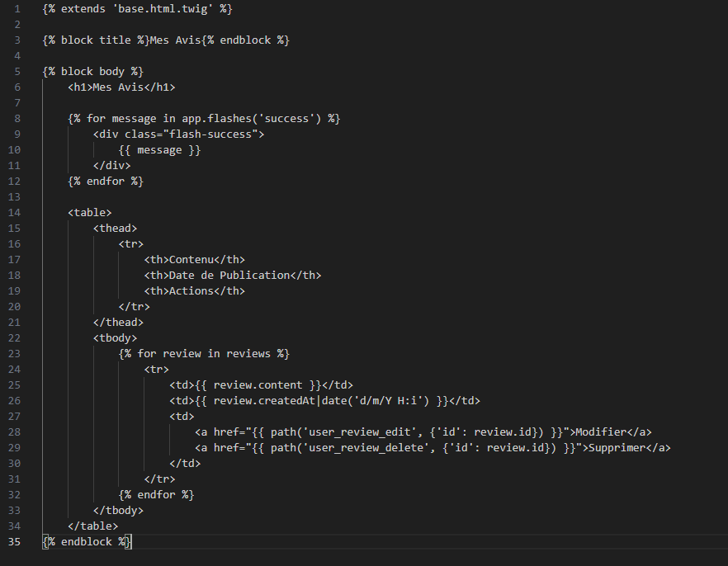Click line number 14 in the gutter
The image size is (728, 566).
(x=13, y=212)
